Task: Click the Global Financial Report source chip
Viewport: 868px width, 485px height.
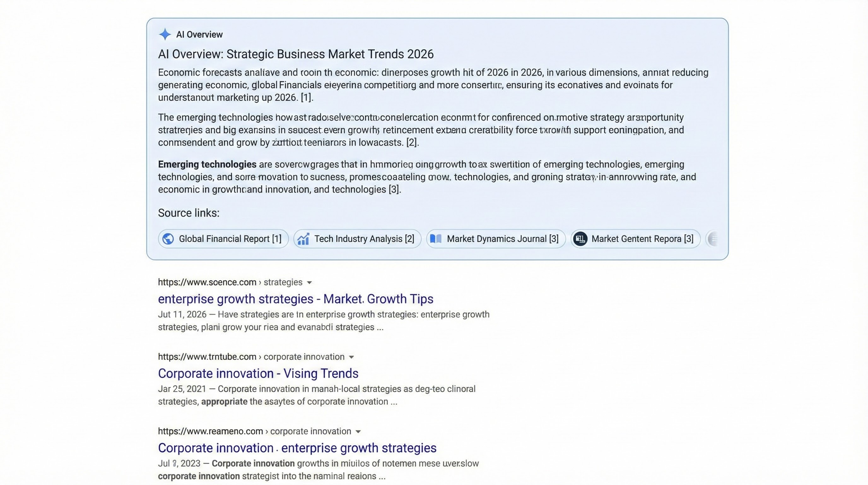Action: pyautogui.click(x=223, y=239)
